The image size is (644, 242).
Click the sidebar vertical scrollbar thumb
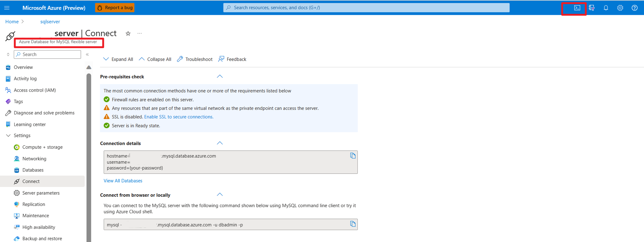click(89, 157)
